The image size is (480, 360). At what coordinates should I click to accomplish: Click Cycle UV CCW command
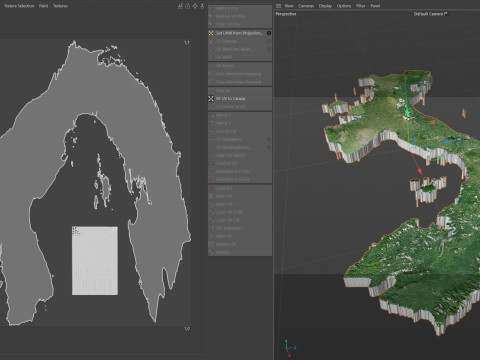pos(240,212)
